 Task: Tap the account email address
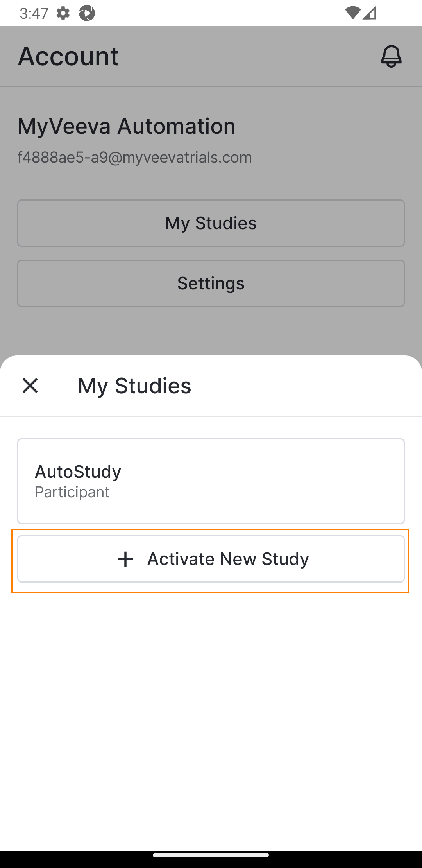[135, 157]
